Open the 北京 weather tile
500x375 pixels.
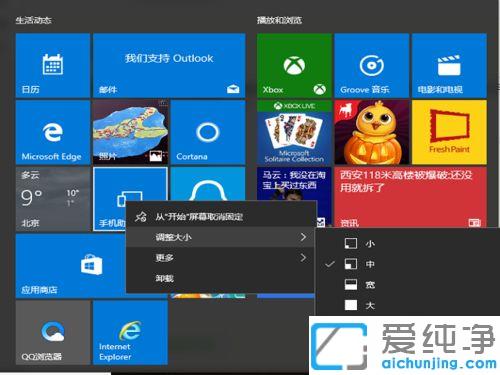[x=53, y=199]
